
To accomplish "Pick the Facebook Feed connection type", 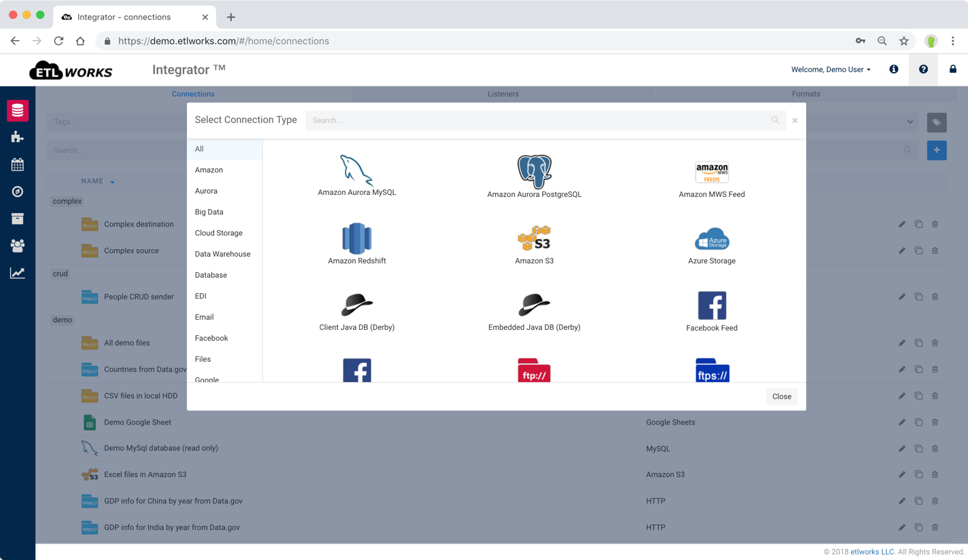I will coord(711,309).
